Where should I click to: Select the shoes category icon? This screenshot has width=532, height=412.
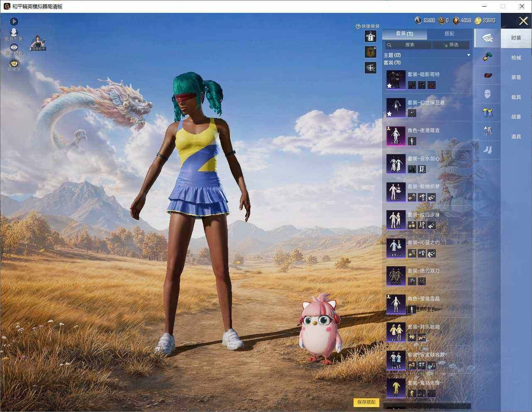(x=488, y=150)
